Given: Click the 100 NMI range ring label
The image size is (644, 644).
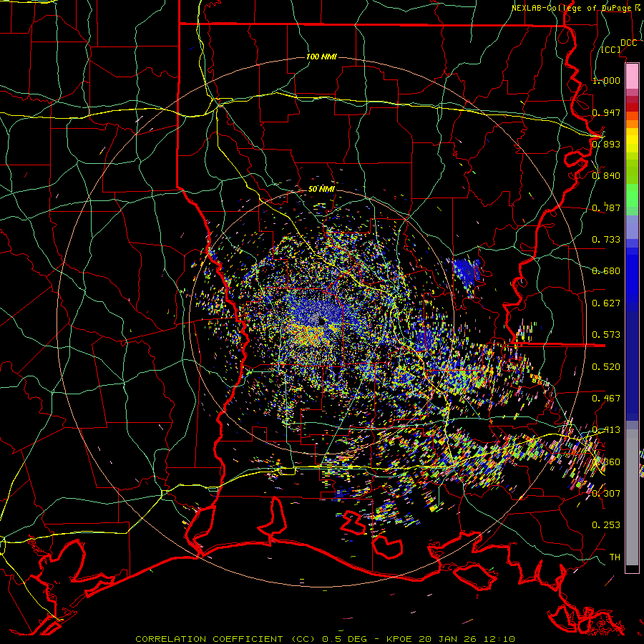Looking at the screenshot, I should (x=321, y=57).
